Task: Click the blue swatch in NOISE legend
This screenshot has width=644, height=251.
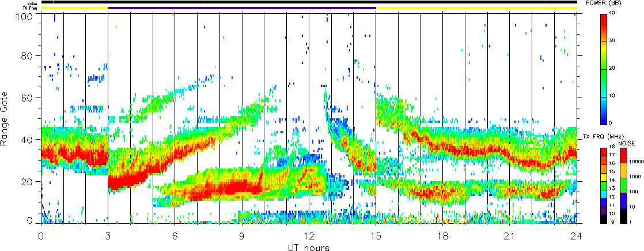Action: click(x=623, y=200)
